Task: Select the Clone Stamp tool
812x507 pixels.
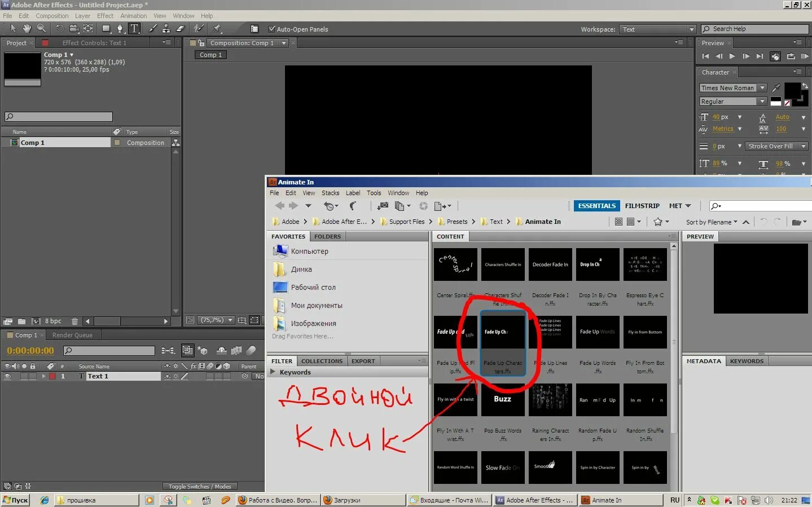Action: 166,29
